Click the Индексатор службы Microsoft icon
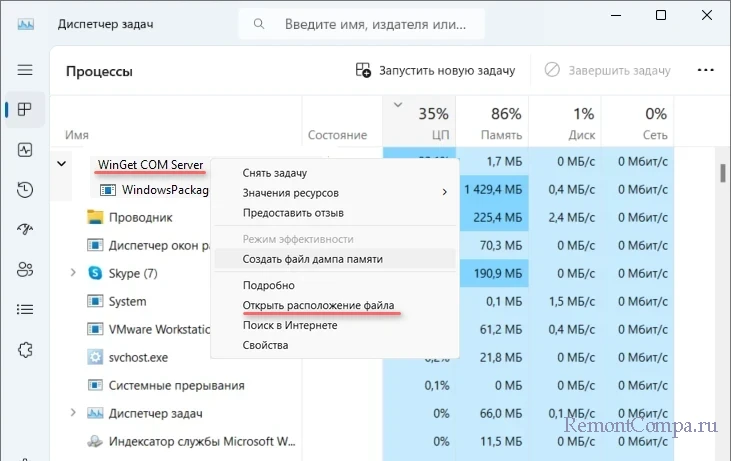The image size is (731, 461). [x=95, y=441]
